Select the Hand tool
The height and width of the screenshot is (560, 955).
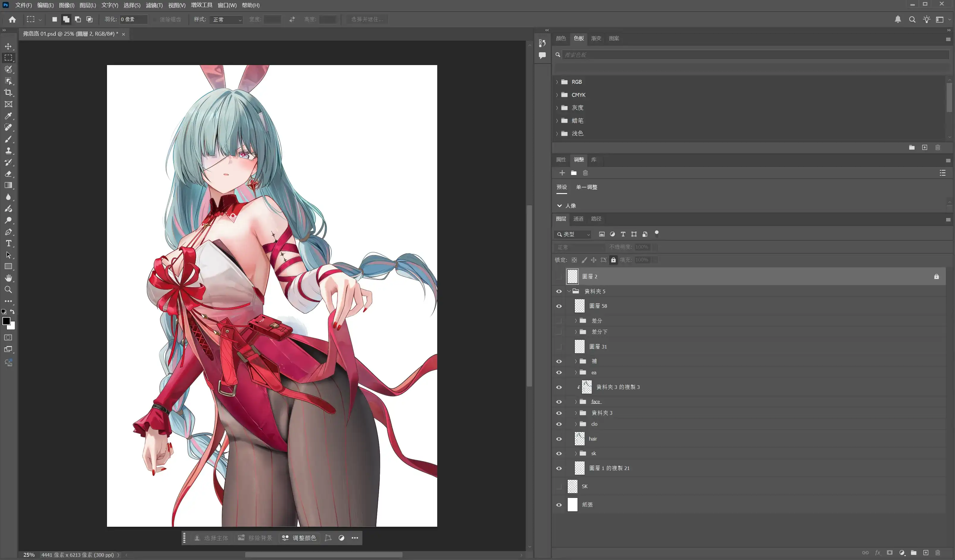point(8,278)
